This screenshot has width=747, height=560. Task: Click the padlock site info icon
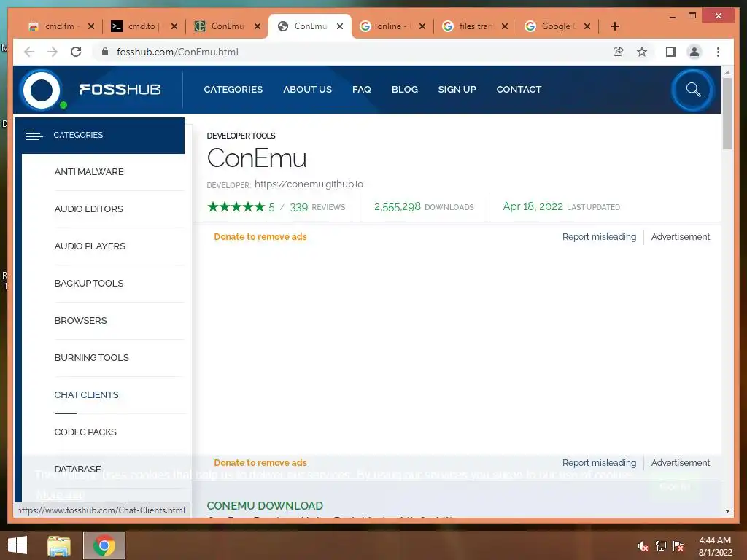coord(105,52)
